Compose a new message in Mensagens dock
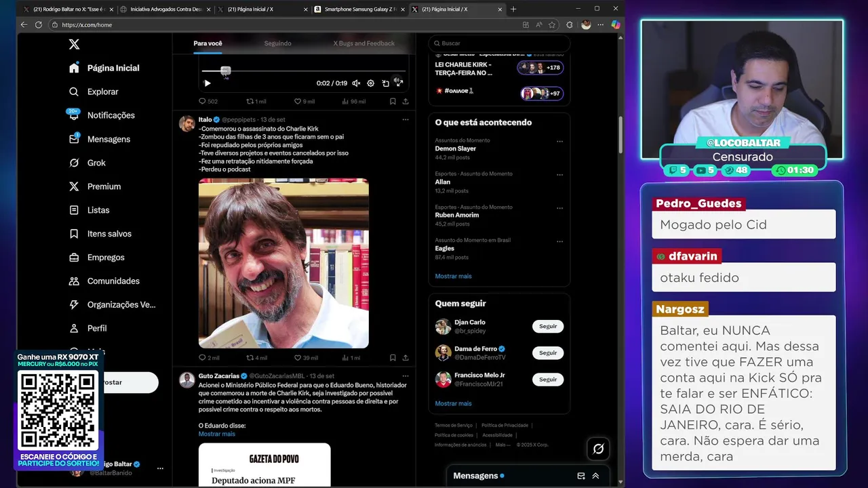 pyautogui.click(x=581, y=476)
